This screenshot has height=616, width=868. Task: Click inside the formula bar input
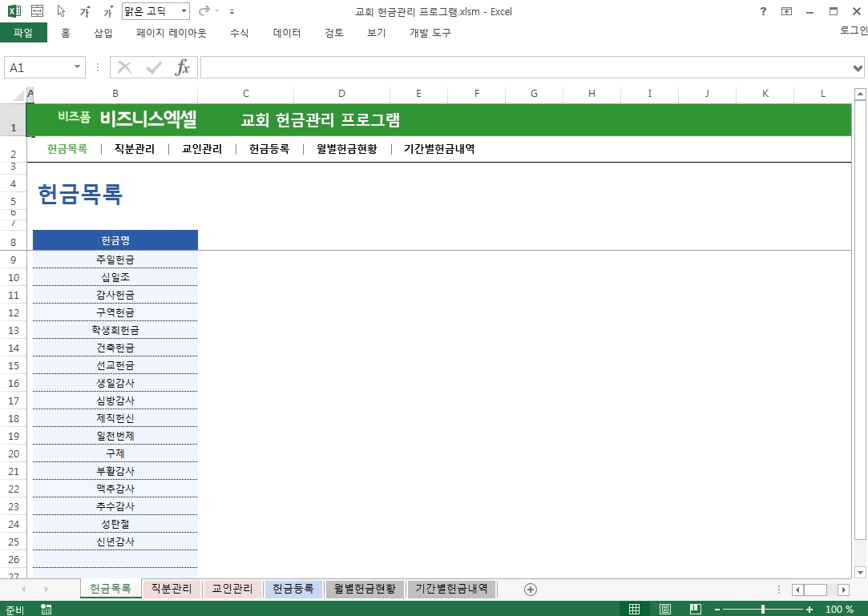tap(526, 67)
